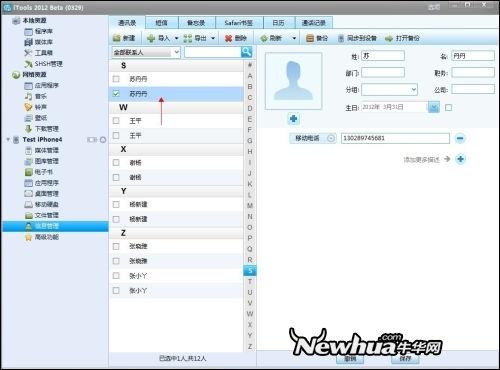
Task: Click the 备份 backup toolbar button
Action: tap(317, 38)
